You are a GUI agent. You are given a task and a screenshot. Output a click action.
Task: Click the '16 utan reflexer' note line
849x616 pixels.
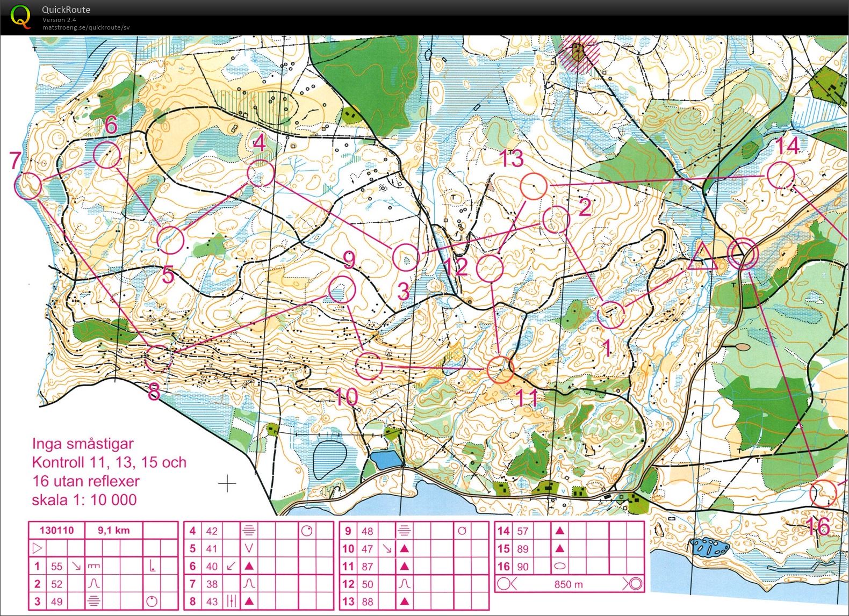tap(85, 481)
